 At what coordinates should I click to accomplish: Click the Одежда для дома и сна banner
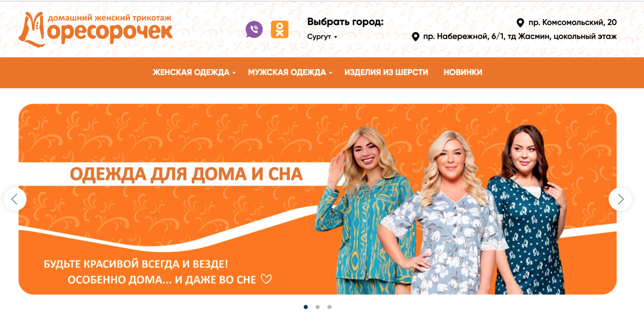click(x=317, y=199)
